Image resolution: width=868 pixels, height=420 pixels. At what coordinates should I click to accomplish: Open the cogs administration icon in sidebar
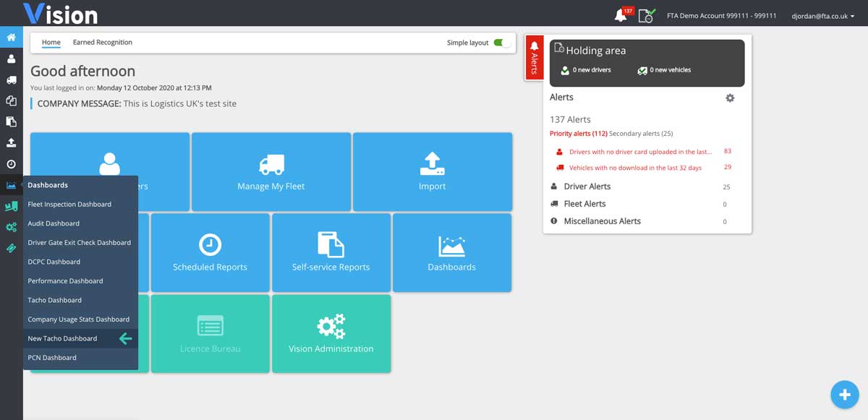pyautogui.click(x=11, y=227)
